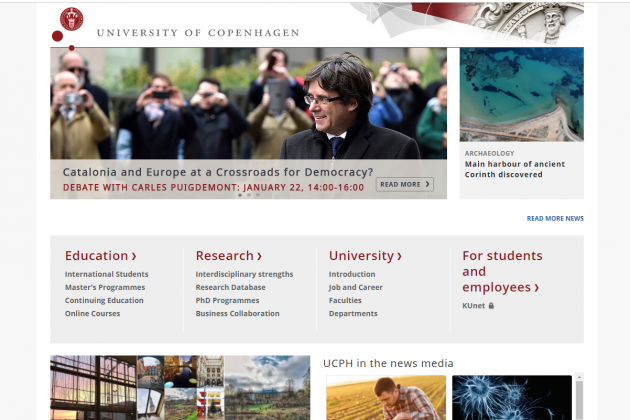
Task: Open Business Collaboration link
Action: coord(237,313)
